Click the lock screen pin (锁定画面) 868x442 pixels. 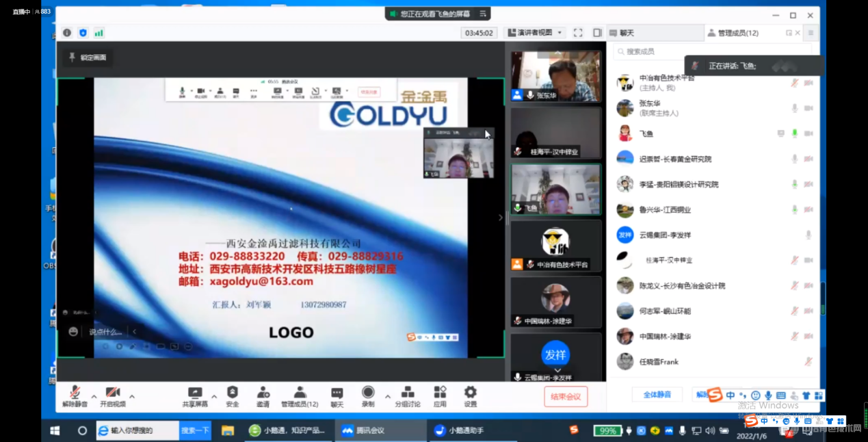click(x=87, y=57)
